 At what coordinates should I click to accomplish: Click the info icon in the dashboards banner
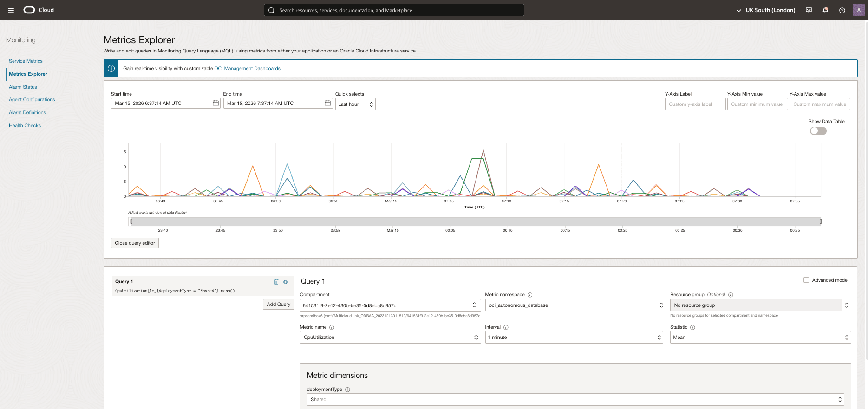point(111,68)
